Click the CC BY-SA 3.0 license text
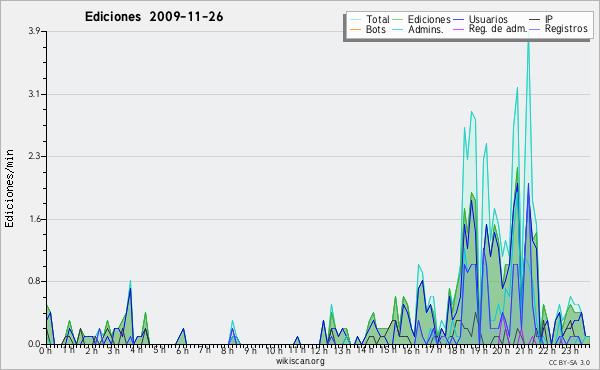 click(569, 362)
